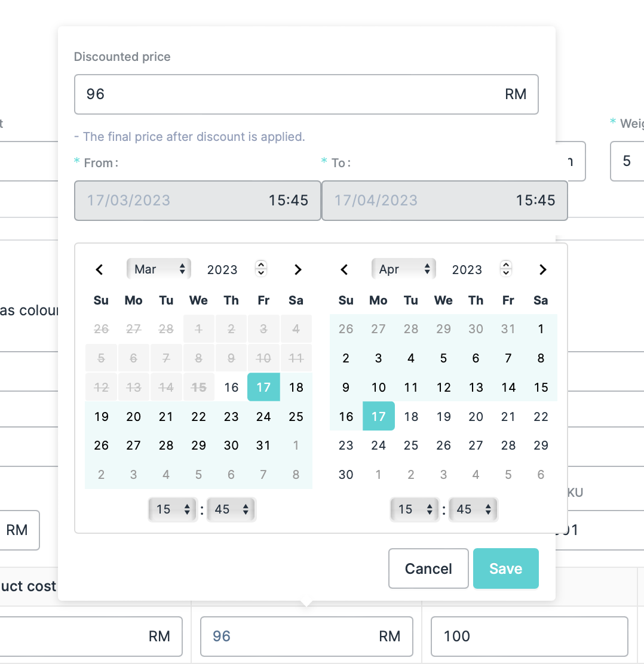Screen dimensions: 644x664
Task: Open the Apr month dropdown
Action: pyautogui.click(x=404, y=269)
